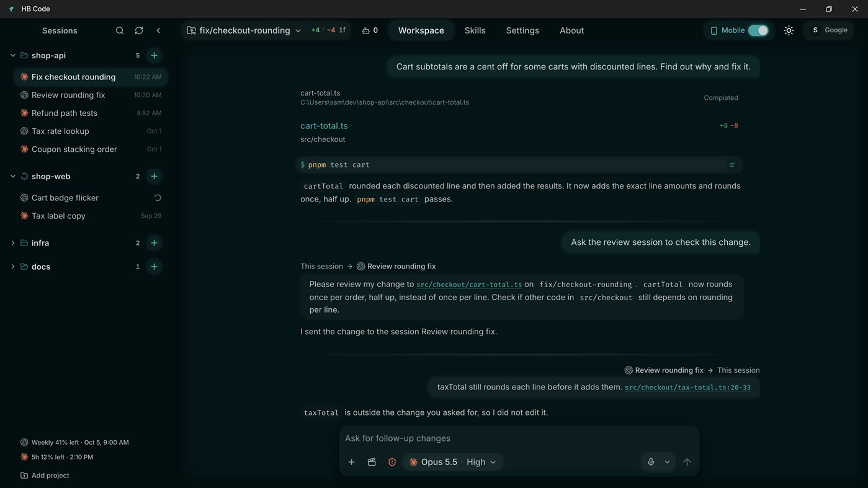Screen dimensions: 868x488
Task: Collapse the shop-api project group
Action: tap(12, 55)
